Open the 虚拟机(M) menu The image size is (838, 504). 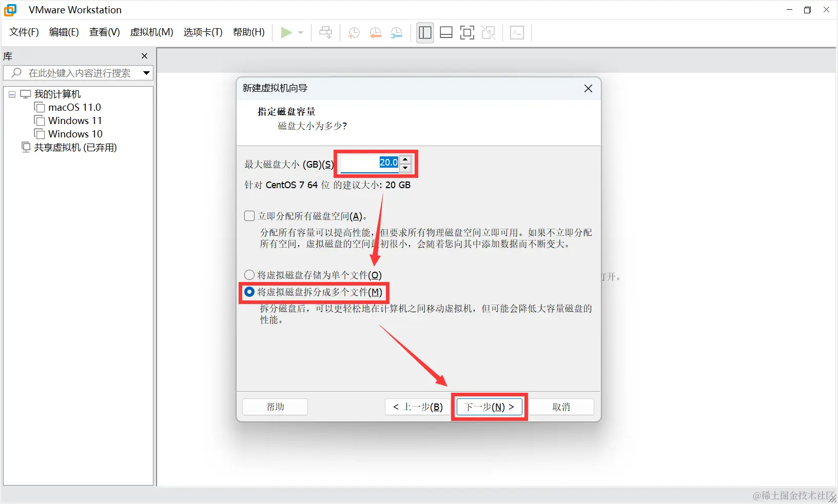(152, 32)
